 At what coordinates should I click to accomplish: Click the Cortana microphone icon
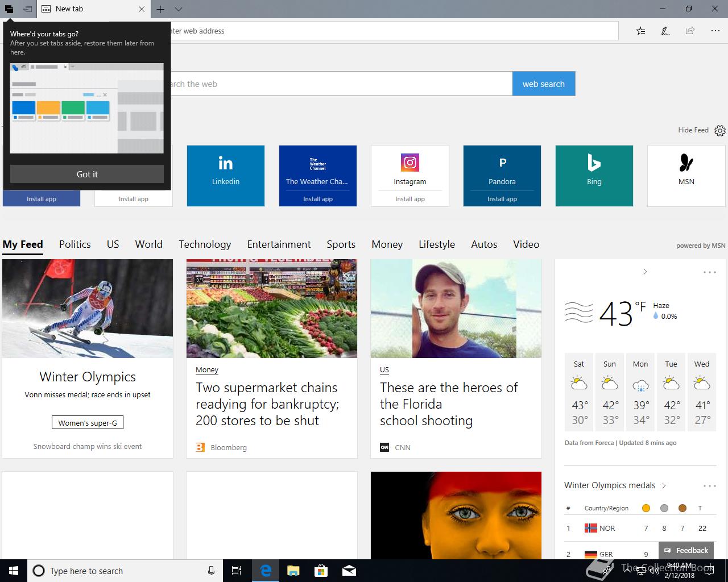[x=211, y=571]
